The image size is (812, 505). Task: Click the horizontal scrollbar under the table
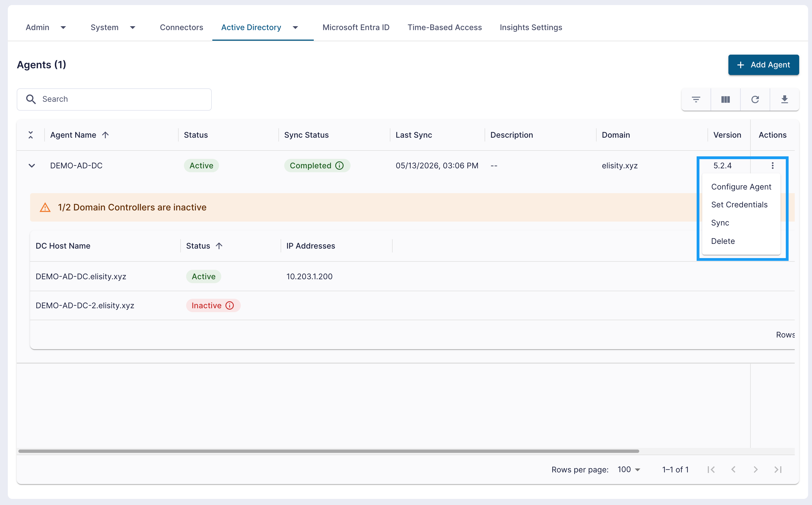coord(329,451)
